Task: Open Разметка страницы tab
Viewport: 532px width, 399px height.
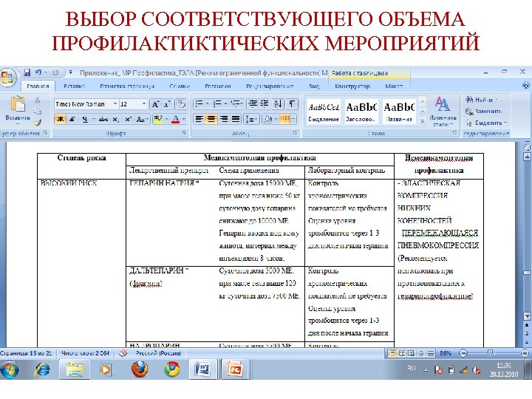Action: tap(127, 86)
